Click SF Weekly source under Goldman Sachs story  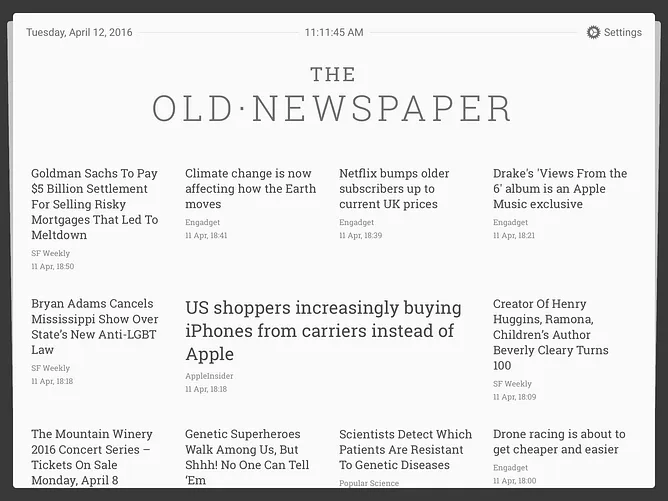(50, 253)
